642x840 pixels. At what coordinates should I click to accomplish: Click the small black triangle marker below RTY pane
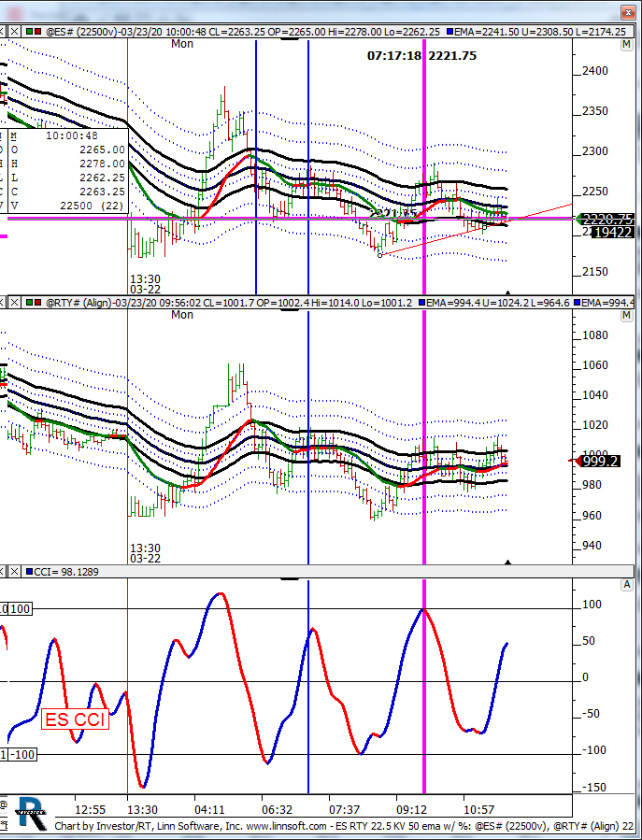point(507,562)
